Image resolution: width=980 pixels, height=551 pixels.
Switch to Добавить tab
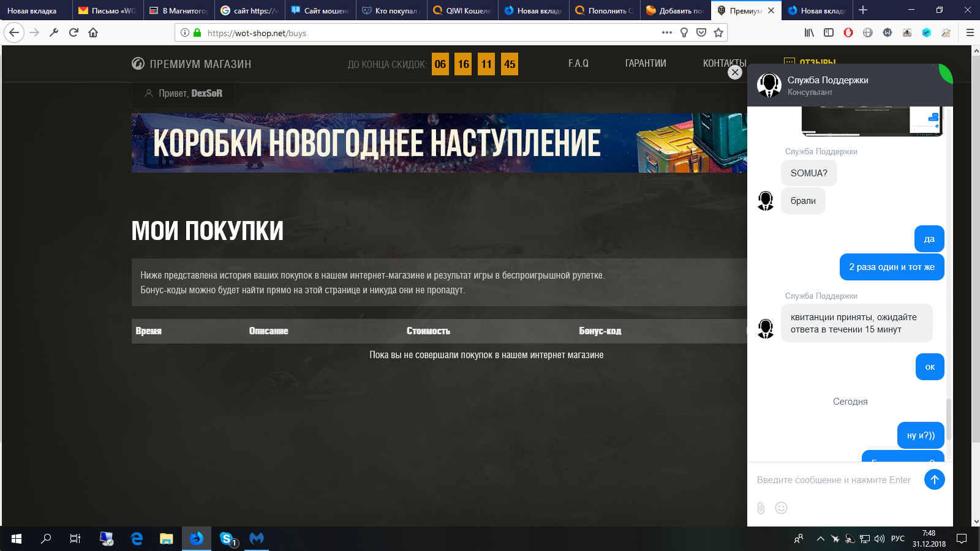pos(675,10)
